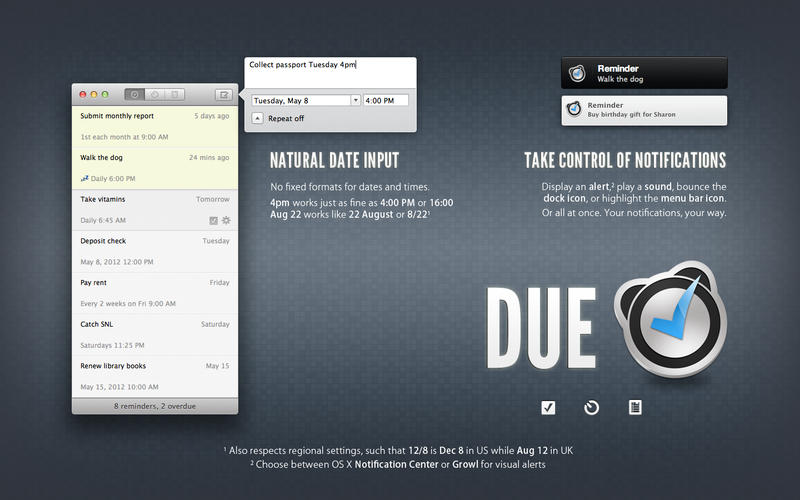
Task: Click the white logbook icon below the Due logo
Action: [635, 407]
